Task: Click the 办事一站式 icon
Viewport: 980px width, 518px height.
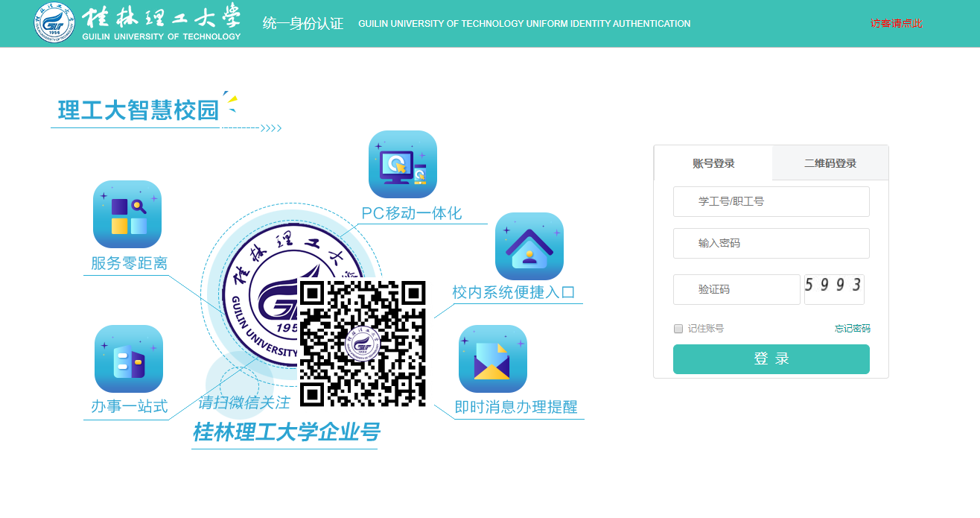Action: point(129,359)
